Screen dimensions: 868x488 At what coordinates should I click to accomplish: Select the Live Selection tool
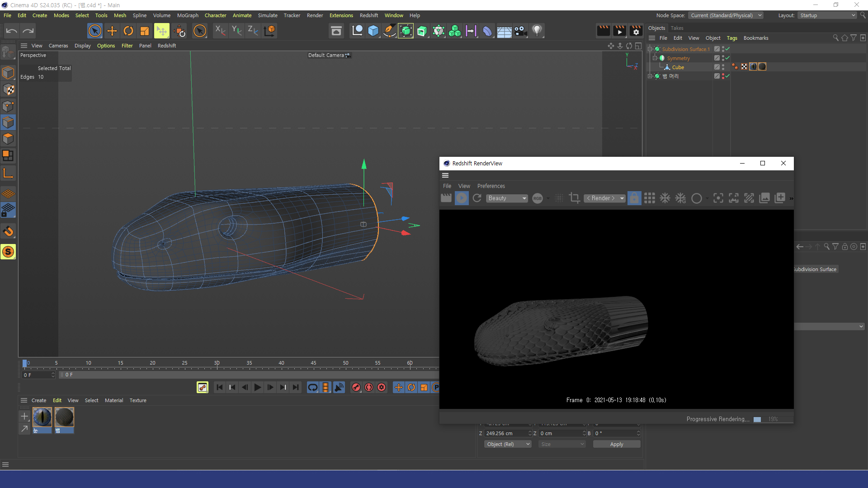(x=95, y=31)
